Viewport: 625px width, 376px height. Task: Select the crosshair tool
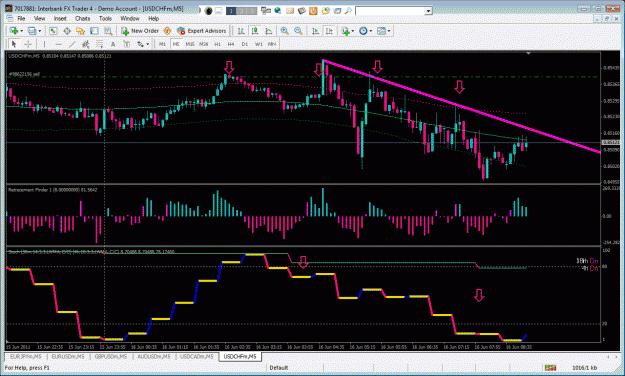(28, 44)
